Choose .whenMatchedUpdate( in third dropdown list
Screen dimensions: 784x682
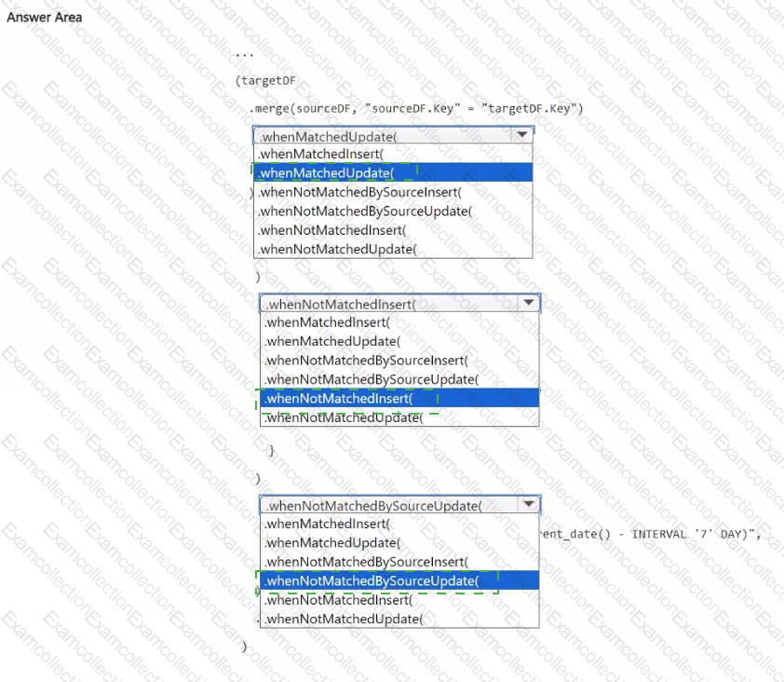pos(399,543)
